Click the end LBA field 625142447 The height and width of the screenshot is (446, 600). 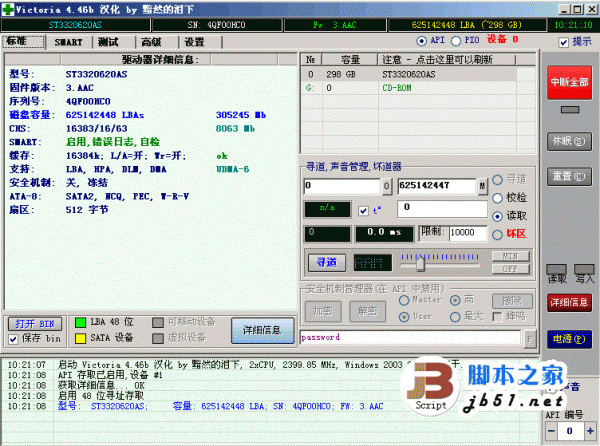tap(436, 186)
